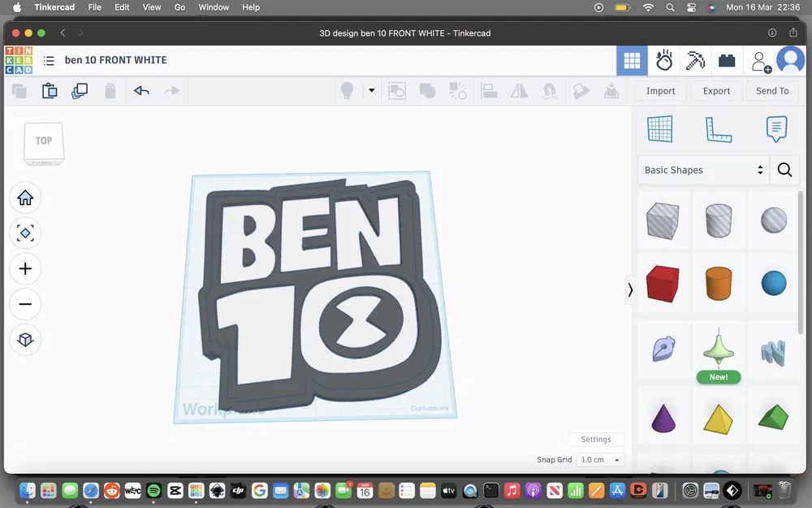The image size is (812, 508).
Task: Click the Home view button
Action: [25, 198]
